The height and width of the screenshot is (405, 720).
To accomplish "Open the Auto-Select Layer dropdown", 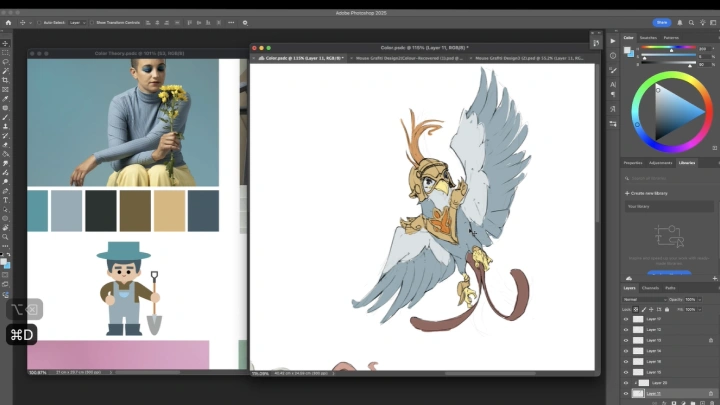I will [x=77, y=22].
